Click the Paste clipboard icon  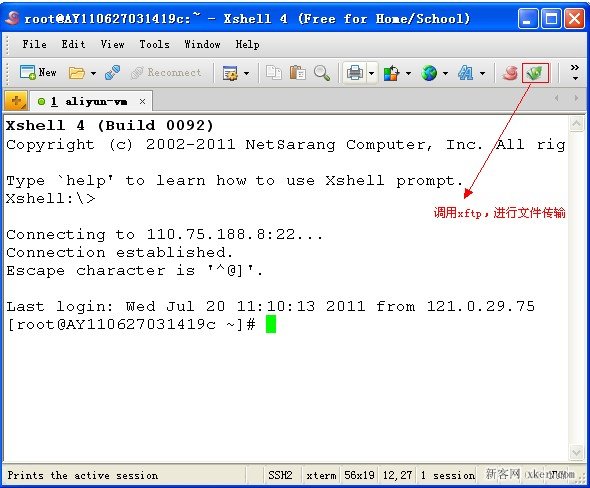297,72
